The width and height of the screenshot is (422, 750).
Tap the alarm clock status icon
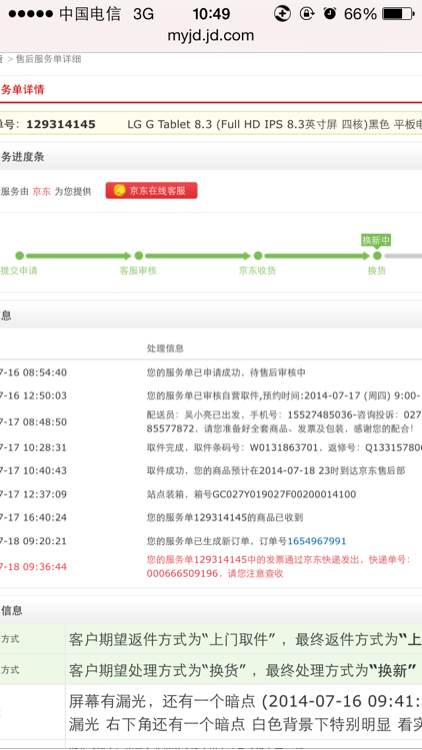330,14
